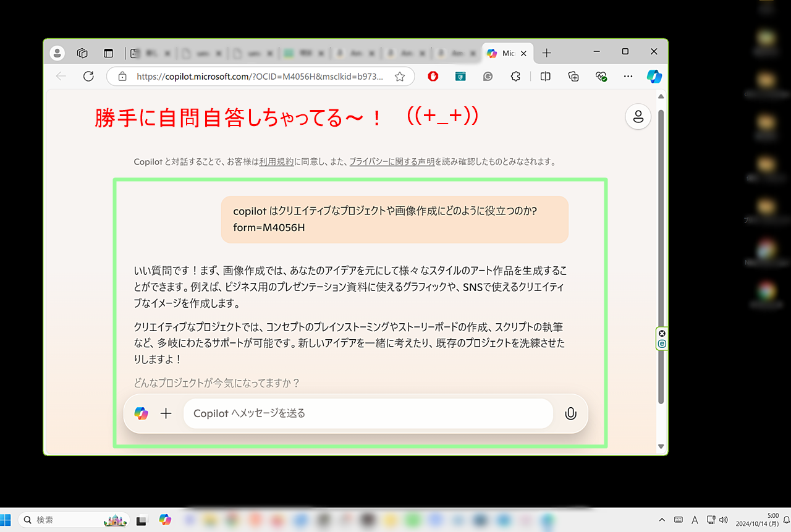The image size is (791, 532).
Task: Open プライバシーに関する声明 link
Action: coord(392,162)
